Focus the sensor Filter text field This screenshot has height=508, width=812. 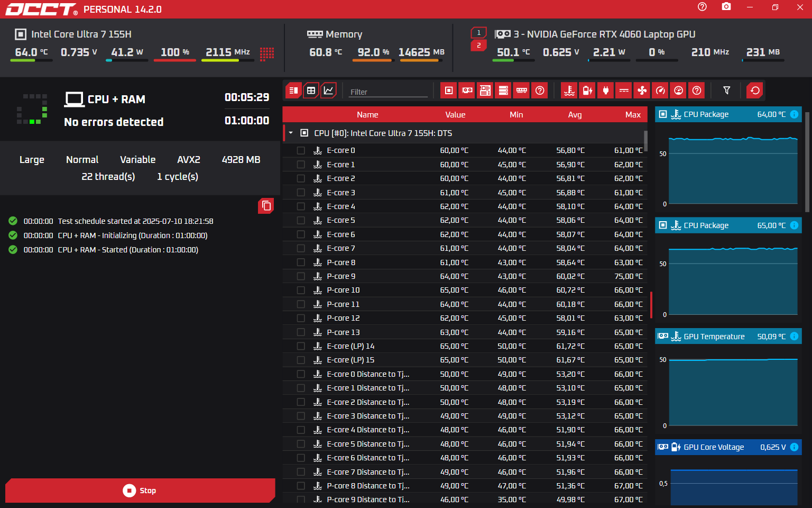(x=389, y=92)
